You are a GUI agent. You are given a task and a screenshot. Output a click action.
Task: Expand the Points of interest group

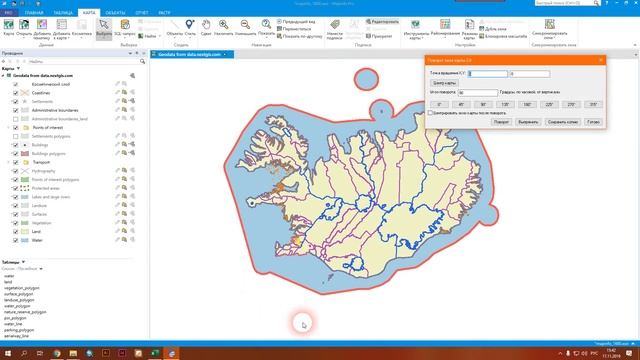pyautogui.click(x=9, y=128)
